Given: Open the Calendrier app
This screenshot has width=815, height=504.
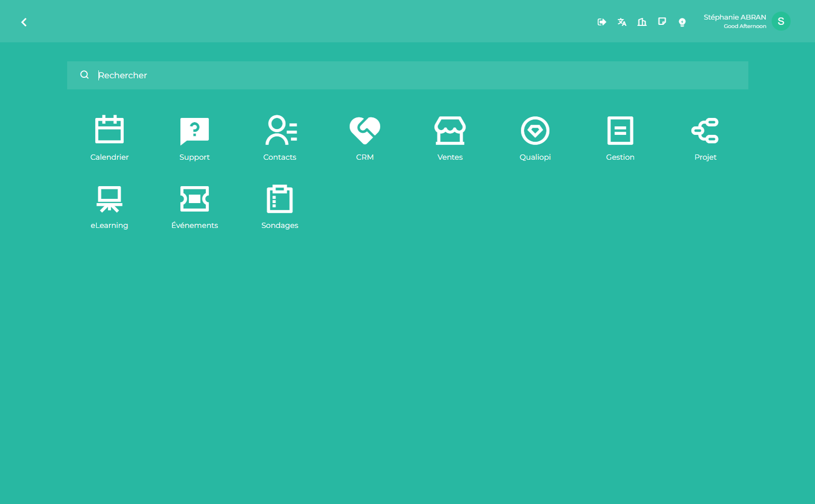Looking at the screenshot, I should (109, 138).
